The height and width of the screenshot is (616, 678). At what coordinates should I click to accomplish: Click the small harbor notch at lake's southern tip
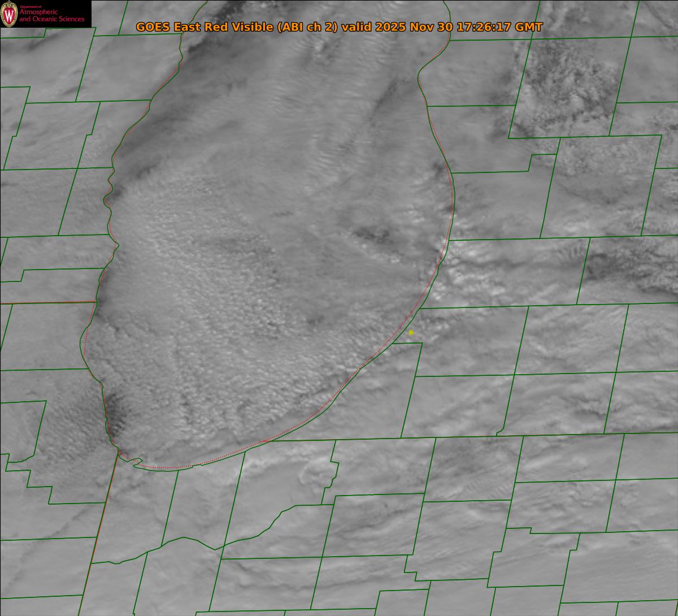pyautogui.click(x=136, y=462)
